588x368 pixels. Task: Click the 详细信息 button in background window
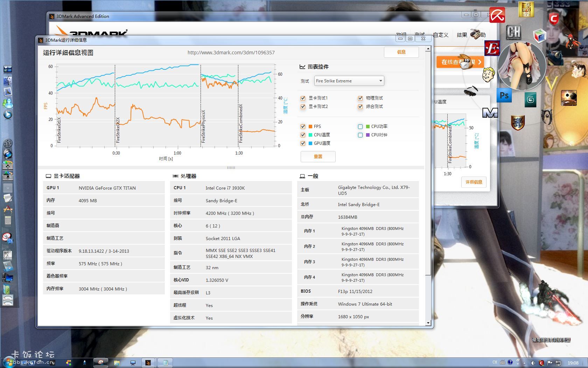(x=474, y=182)
